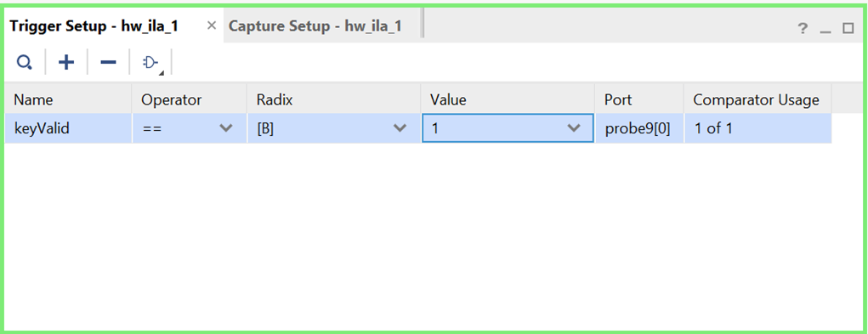Sort by the Name column header
The height and width of the screenshot is (334, 868).
[x=69, y=99]
